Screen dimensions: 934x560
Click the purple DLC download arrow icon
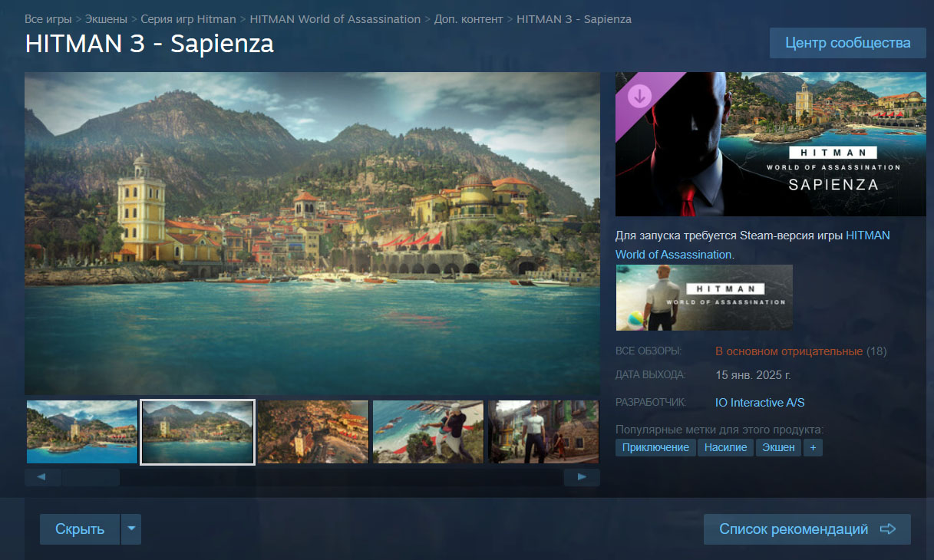[x=639, y=96]
